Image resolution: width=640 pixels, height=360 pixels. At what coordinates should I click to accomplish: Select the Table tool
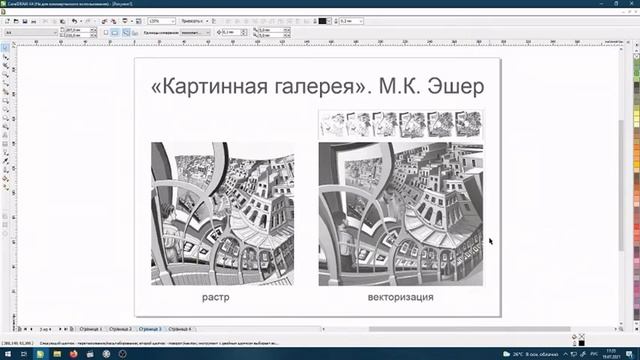(x=5, y=144)
